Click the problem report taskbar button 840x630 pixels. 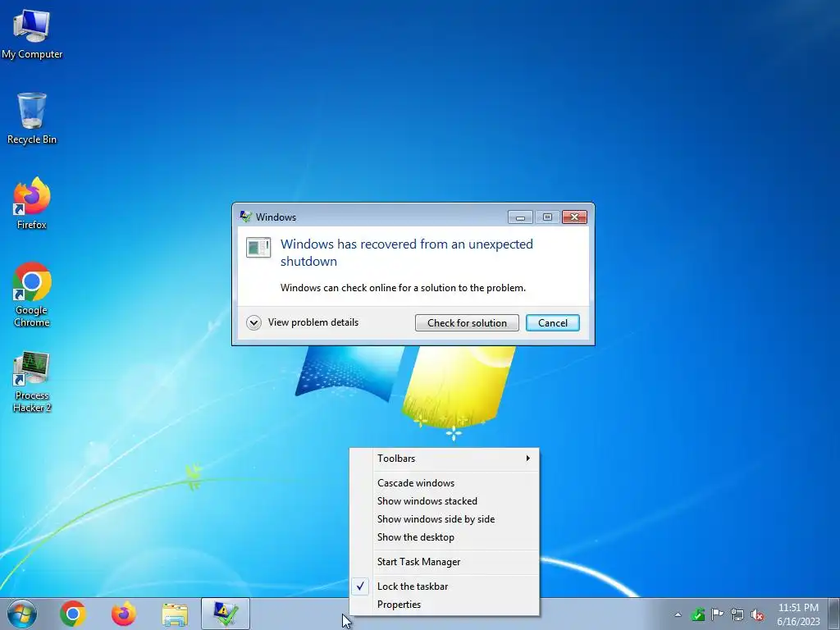[x=226, y=614]
